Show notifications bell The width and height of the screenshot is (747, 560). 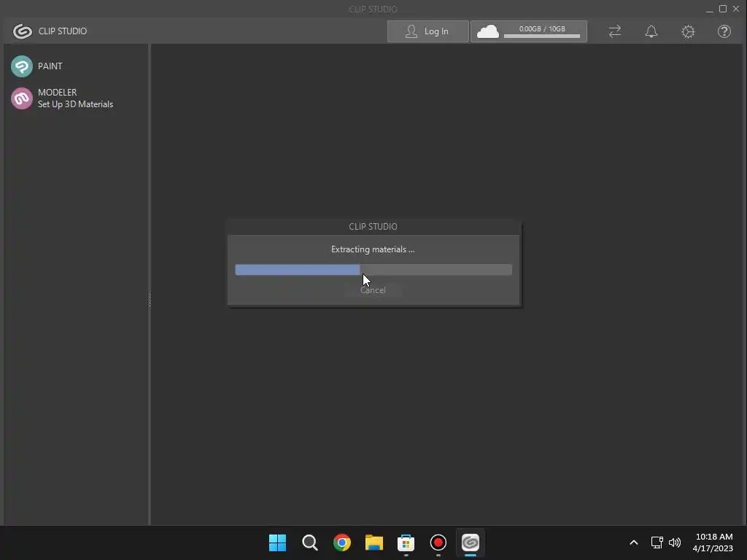coord(651,31)
